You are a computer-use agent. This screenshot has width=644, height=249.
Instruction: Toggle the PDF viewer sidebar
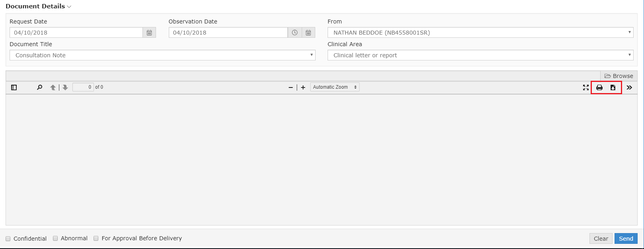[x=14, y=88]
